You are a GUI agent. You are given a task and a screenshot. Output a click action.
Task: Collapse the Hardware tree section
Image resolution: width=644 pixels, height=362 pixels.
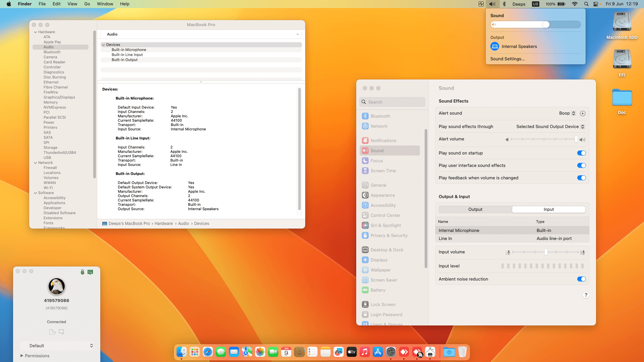click(x=36, y=32)
